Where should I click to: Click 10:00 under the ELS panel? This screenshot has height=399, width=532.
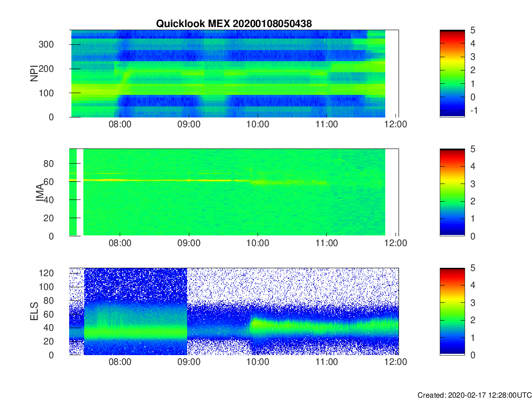[258, 362]
